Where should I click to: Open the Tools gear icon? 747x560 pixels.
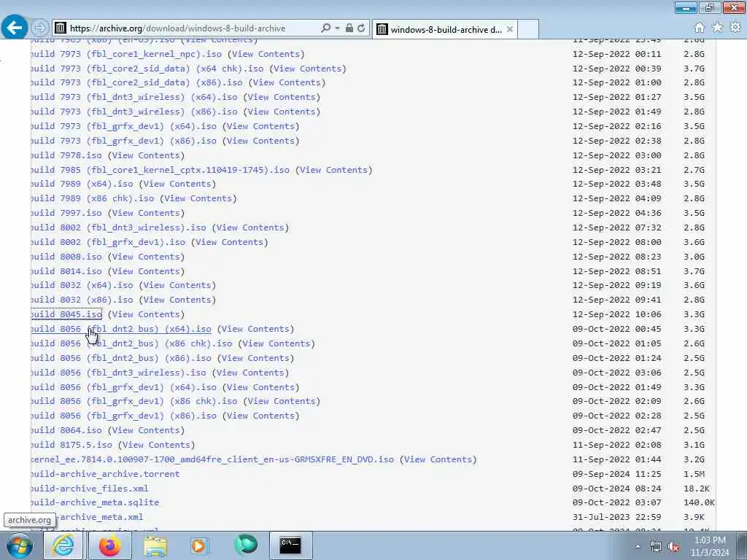[x=735, y=28]
